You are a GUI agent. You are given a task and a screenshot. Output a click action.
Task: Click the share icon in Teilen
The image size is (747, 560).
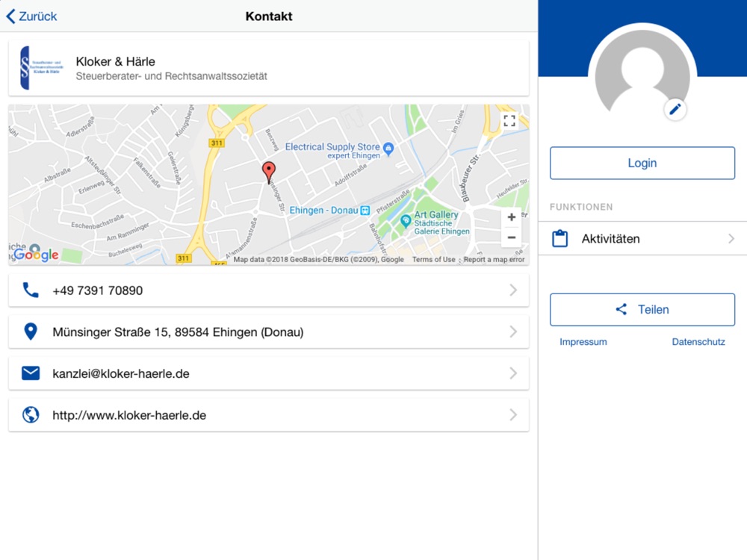pyautogui.click(x=622, y=310)
